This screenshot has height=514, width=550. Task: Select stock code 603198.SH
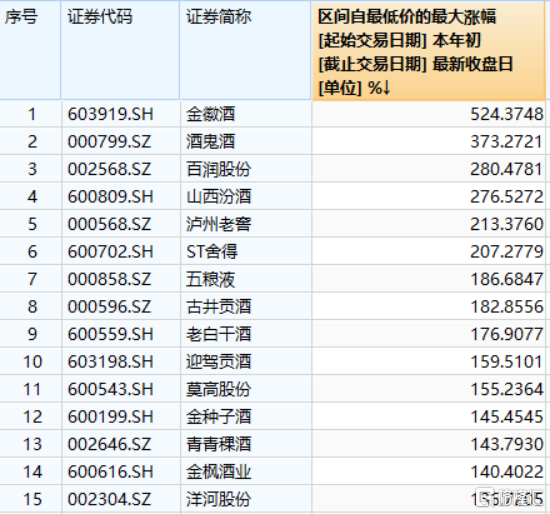(x=110, y=362)
